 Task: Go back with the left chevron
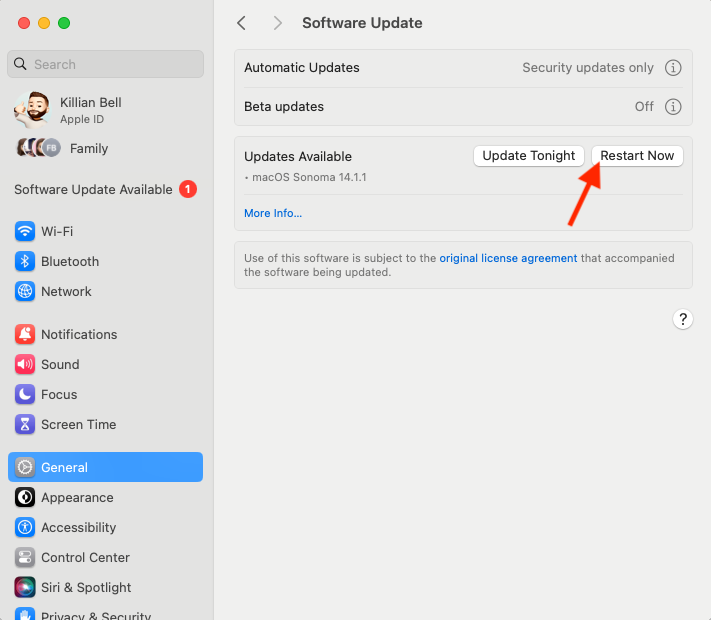[x=242, y=23]
